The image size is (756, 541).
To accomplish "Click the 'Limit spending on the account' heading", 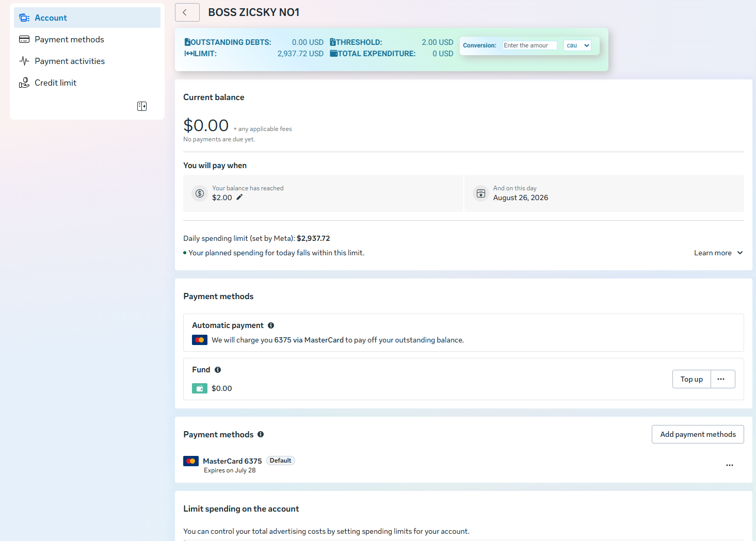I will click(x=241, y=509).
